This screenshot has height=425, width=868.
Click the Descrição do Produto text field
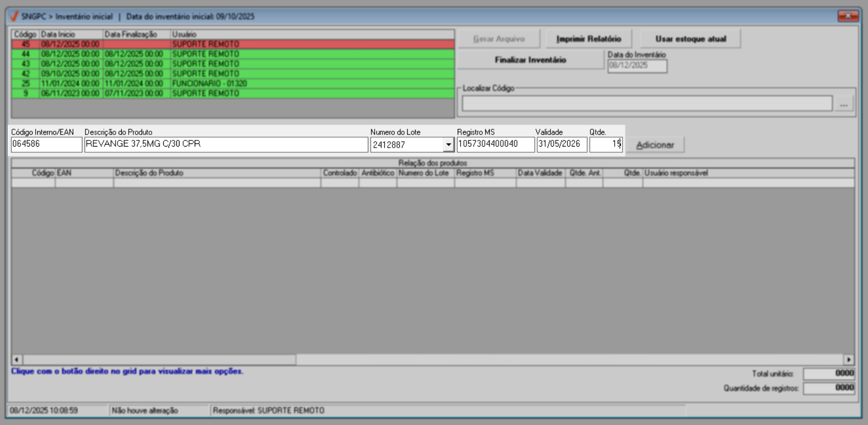[x=226, y=144]
